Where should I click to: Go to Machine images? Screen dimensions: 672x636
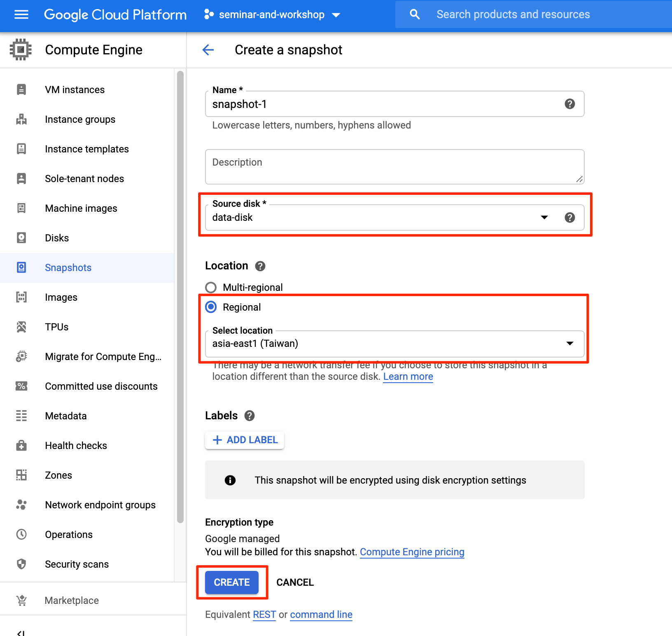(81, 208)
